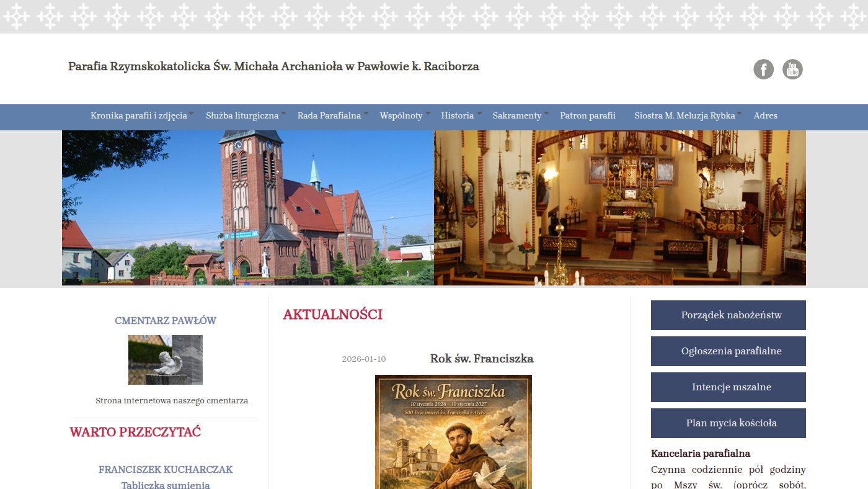Open the Rada Parafialna menu
868x489 pixels.
(329, 115)
